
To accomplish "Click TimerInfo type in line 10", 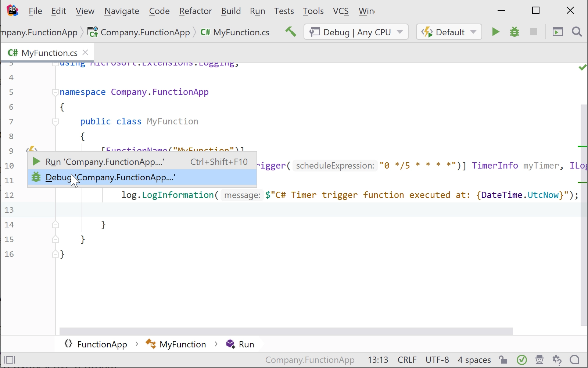I will (x=495, y=166).
